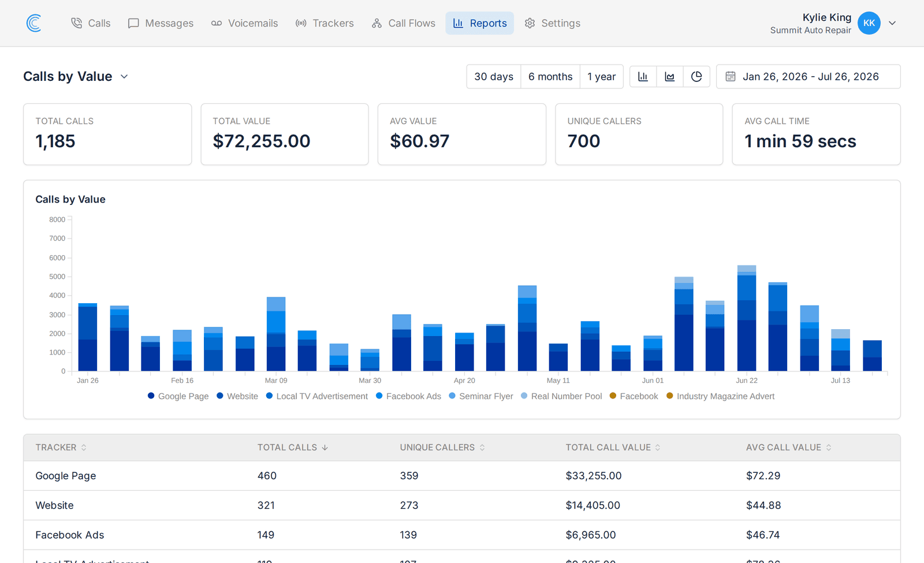The width and height of the screenshot is (924, 563).
Task: Click the Facebook Ads row name
Action: 70,535
